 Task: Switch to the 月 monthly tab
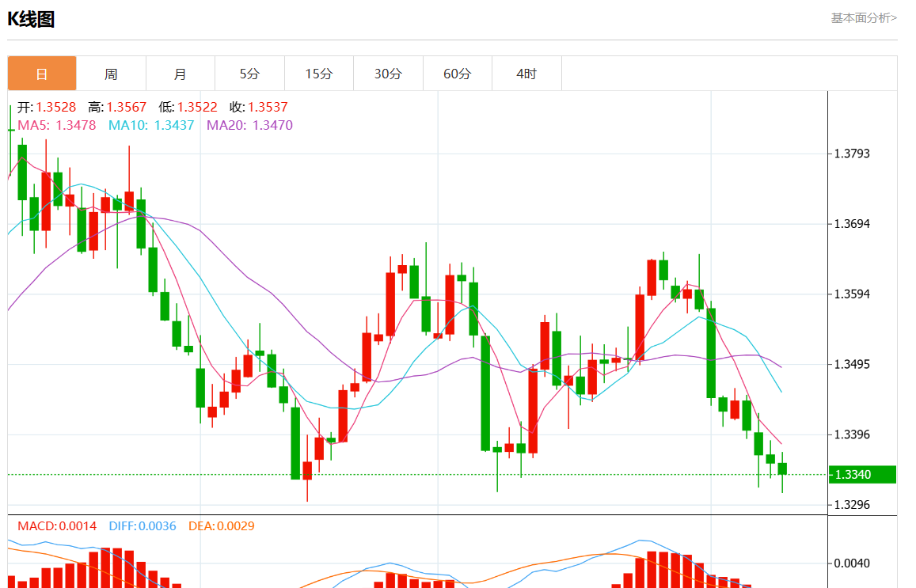click(181, 74)
